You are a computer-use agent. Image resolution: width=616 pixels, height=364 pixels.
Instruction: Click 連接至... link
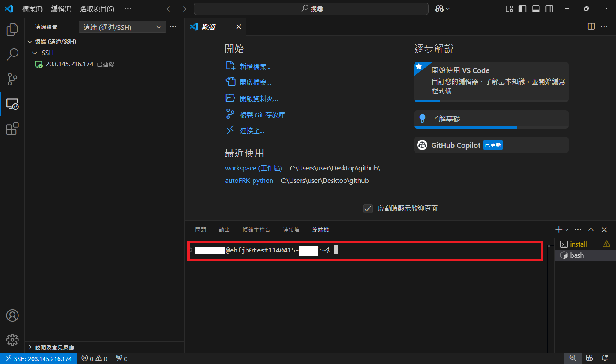coord(252,131)
